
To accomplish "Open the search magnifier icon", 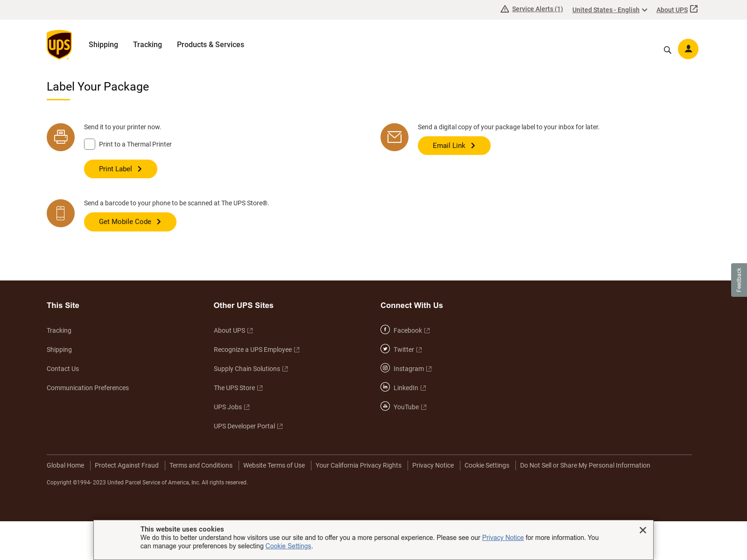I will pos(667,50).
